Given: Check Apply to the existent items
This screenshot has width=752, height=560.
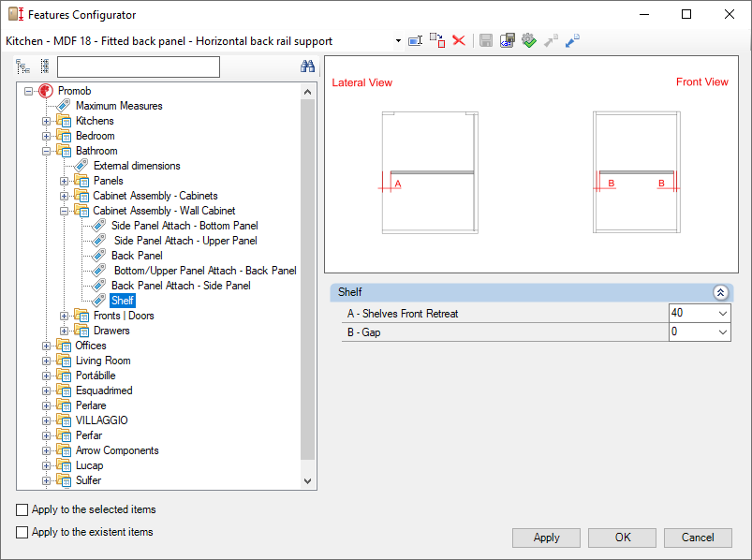Looking at the screenshot, I should point(22,532).
